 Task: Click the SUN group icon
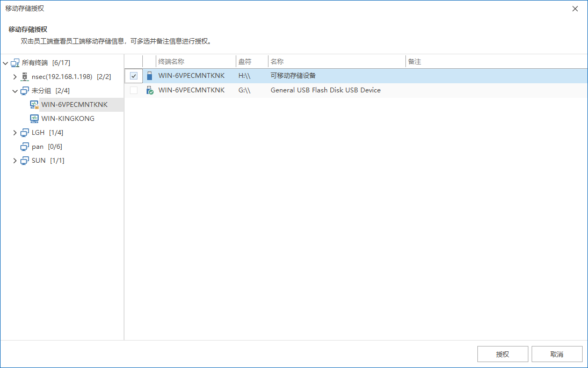click(25, 161)
